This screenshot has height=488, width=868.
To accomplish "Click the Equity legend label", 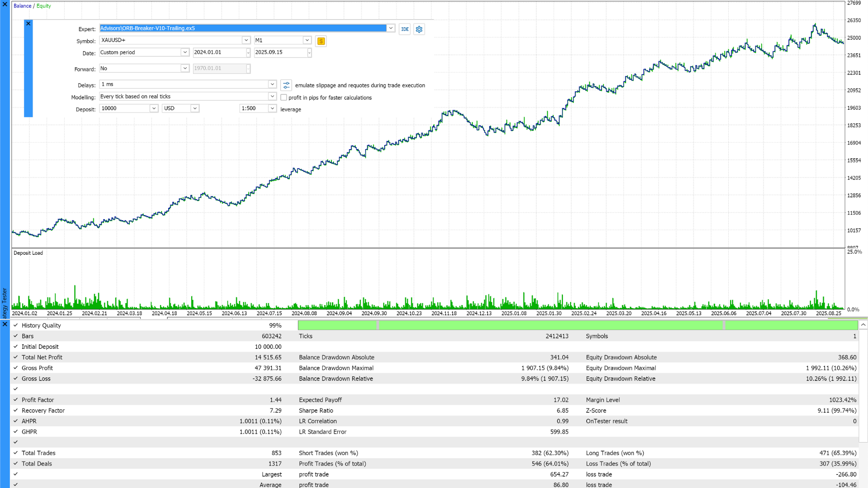I will point(44,6).
